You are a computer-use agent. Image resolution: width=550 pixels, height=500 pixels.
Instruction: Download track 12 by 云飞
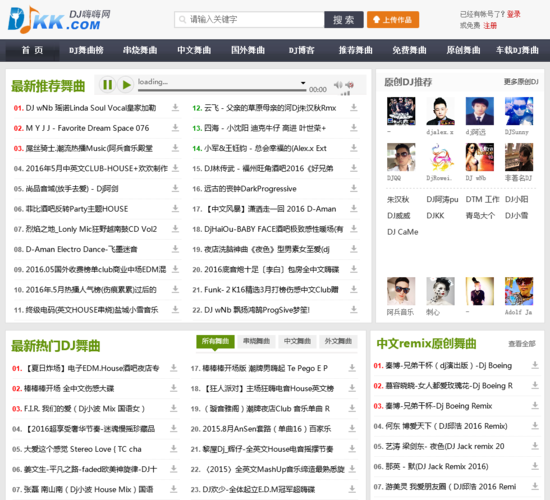pyautogui.click(x=354, y=108)
